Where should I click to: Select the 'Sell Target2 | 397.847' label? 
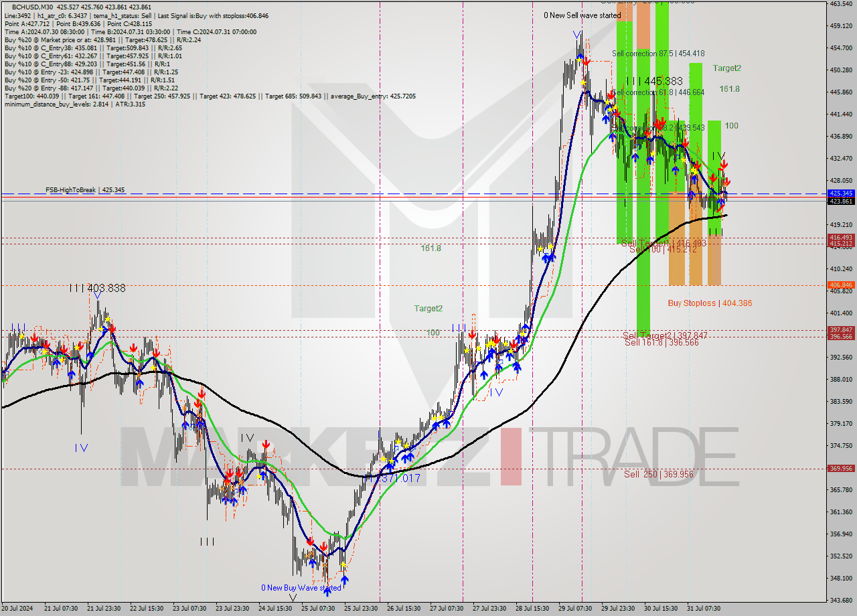[665, 335]
